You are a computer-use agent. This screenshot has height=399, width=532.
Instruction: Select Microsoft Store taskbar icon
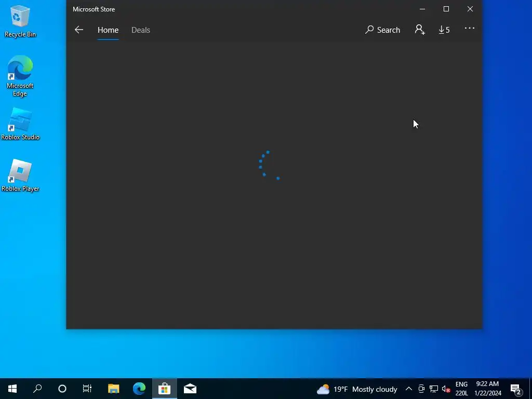pos(164,389)
